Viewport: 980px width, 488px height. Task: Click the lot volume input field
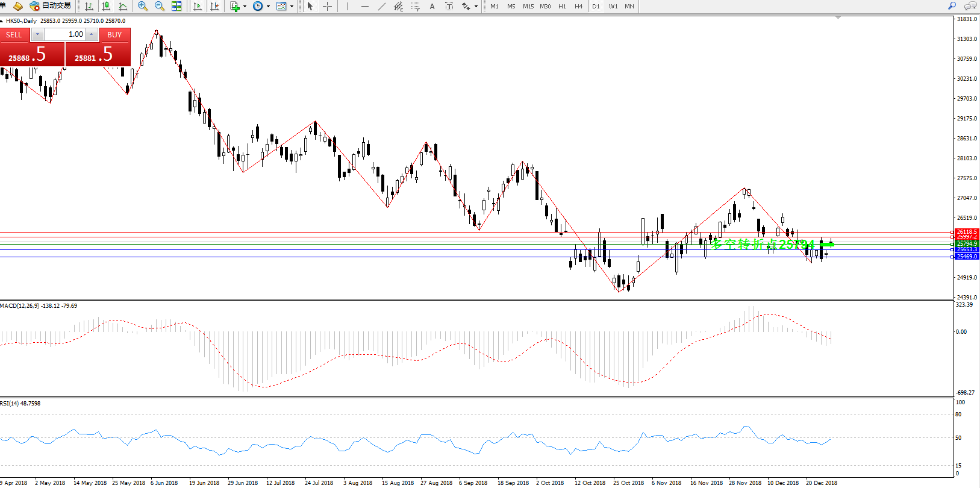[x=65, y=34]
